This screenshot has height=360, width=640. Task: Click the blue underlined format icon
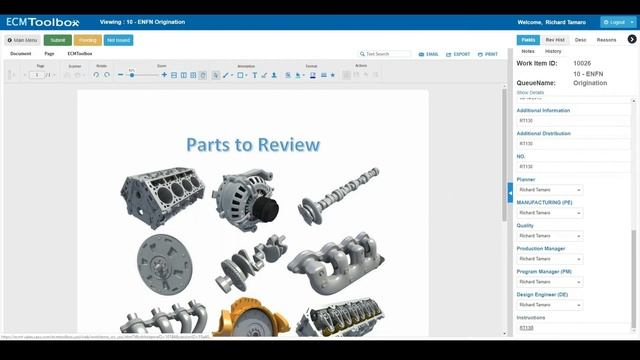(313, 75)
